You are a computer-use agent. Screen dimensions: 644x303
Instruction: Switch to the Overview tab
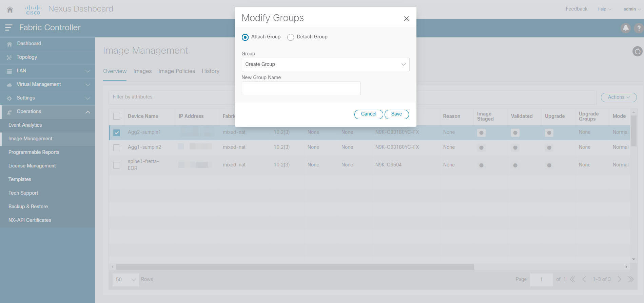point(115,71)
